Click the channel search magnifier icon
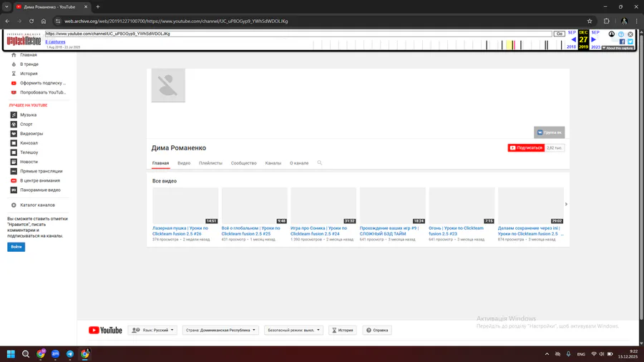This screenshot has height=362, width=644. tap(320, 163)
